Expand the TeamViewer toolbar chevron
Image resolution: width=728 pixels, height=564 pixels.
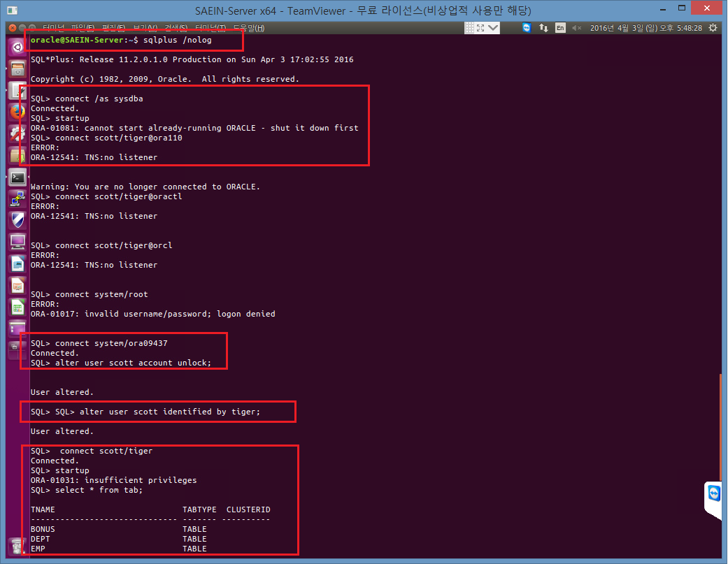click(493, 28)
